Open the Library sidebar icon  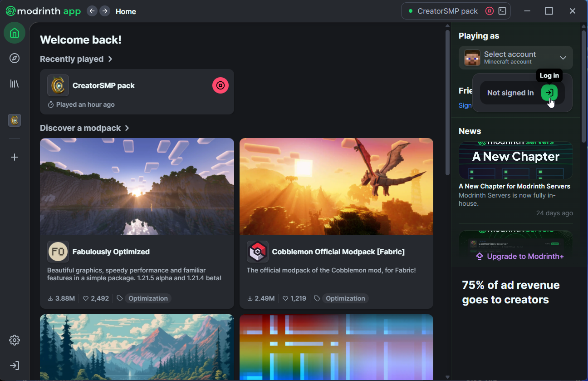point(15,84)
